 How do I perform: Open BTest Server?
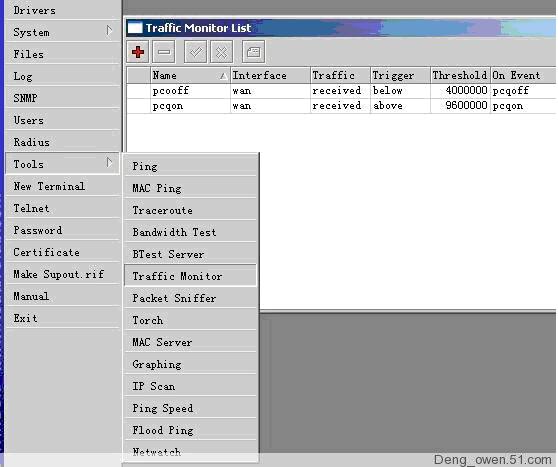(x=190, y=254)
